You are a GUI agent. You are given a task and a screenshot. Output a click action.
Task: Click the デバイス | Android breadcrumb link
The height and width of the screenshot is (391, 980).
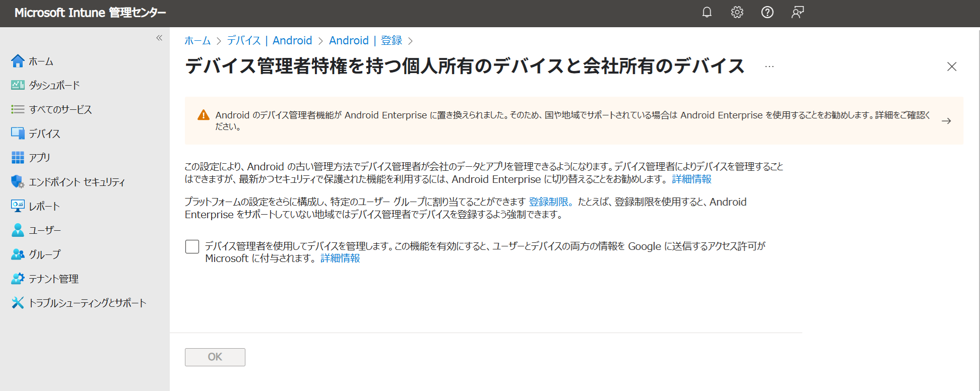pyautogui.click(x=270, y=41)
